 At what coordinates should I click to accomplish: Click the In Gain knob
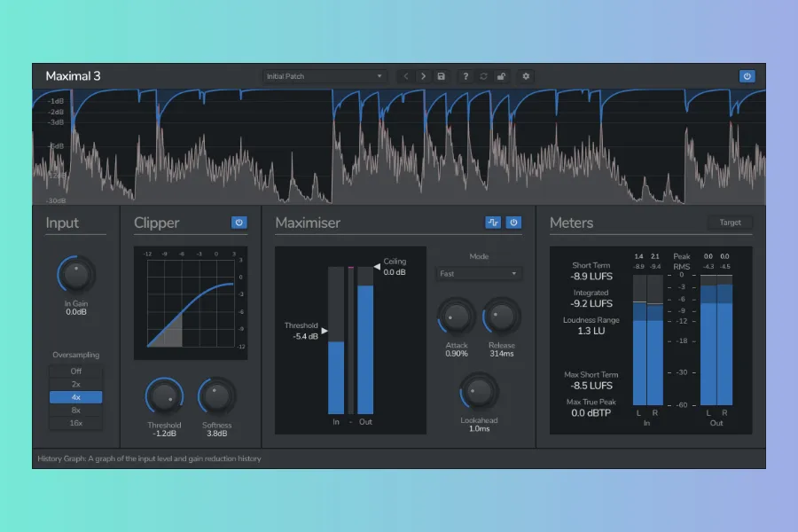coord(76,276)
